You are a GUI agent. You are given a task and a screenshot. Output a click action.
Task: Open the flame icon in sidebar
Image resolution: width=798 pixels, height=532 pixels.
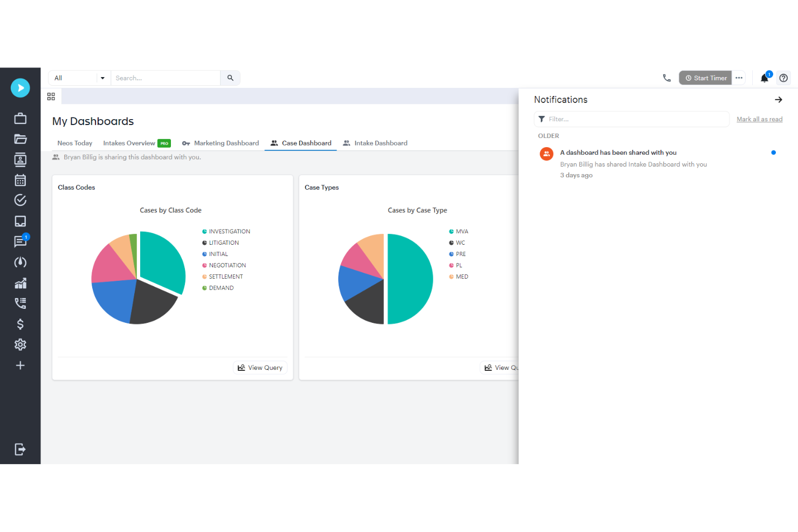point(20,262)
